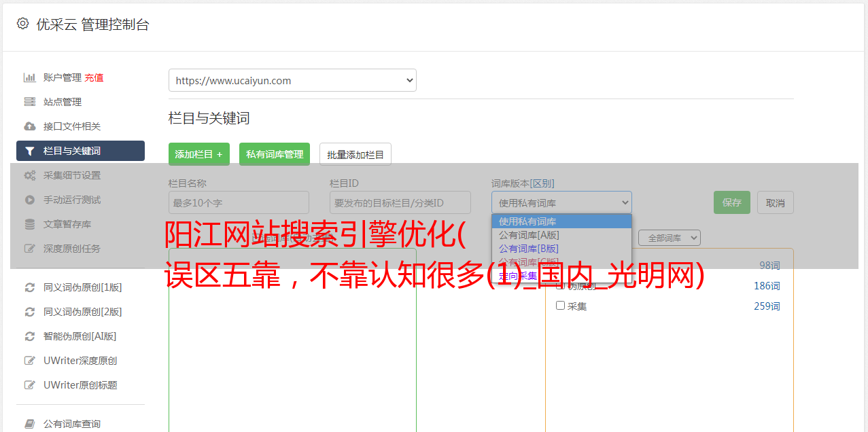Click the cloud upload icon for 接口文件相关

(29, 126)
